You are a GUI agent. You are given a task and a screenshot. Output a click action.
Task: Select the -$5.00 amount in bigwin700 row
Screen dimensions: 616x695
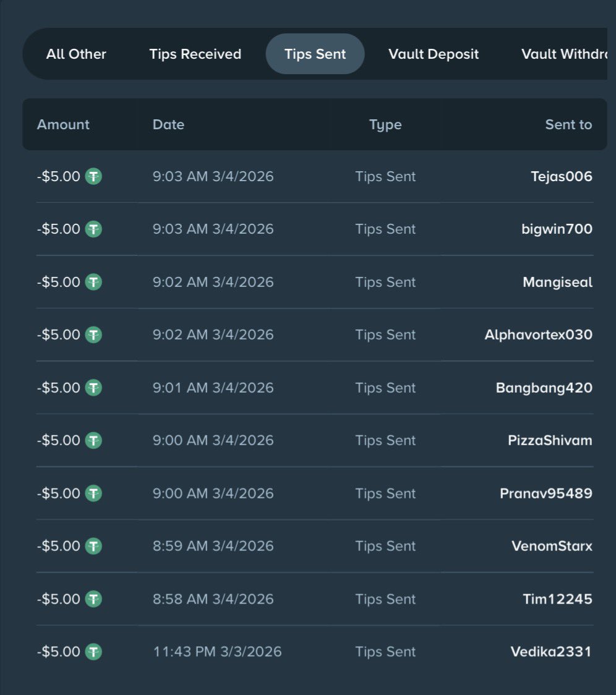click(59, 229)
